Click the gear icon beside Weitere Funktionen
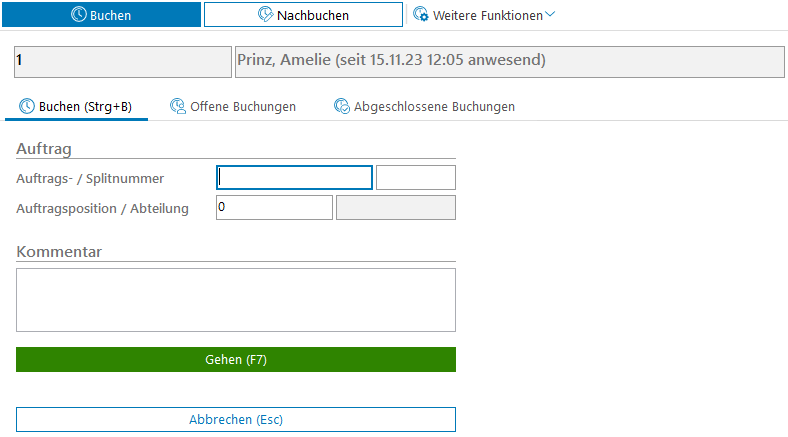This screenshot has height=437, width=788. coord(421,15)
